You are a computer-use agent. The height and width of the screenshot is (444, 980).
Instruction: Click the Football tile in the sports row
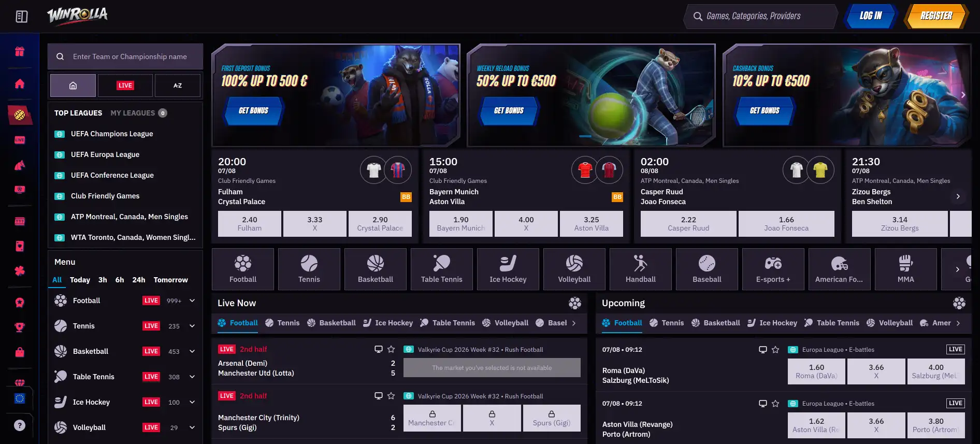pyautogui.click(x=243, y=269)
